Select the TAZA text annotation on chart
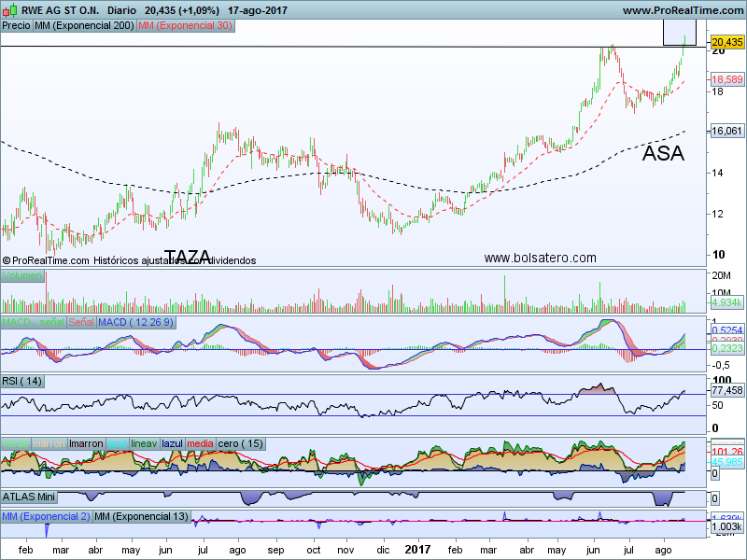This screenshot has height=560, width=747. click(187, 257)
